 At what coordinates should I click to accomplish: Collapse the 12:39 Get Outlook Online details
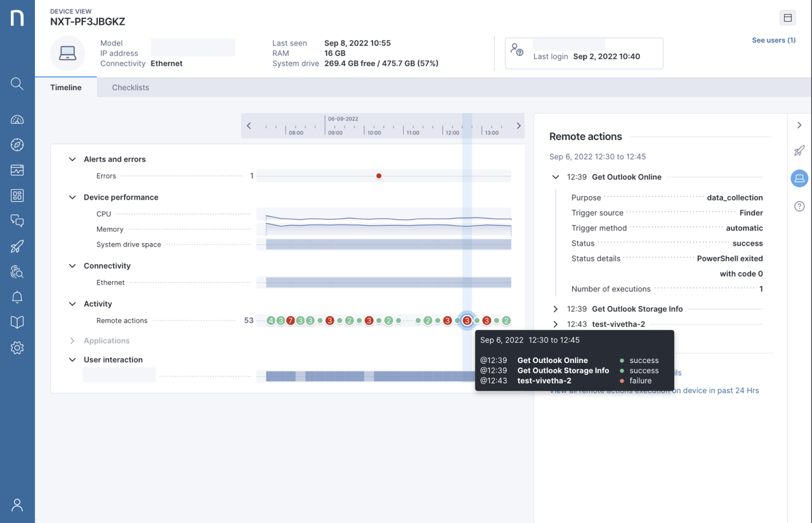554,176
